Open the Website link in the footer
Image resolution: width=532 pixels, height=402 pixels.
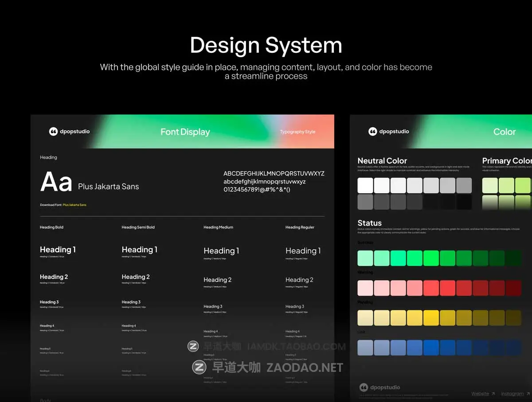[x=480, y=394]
